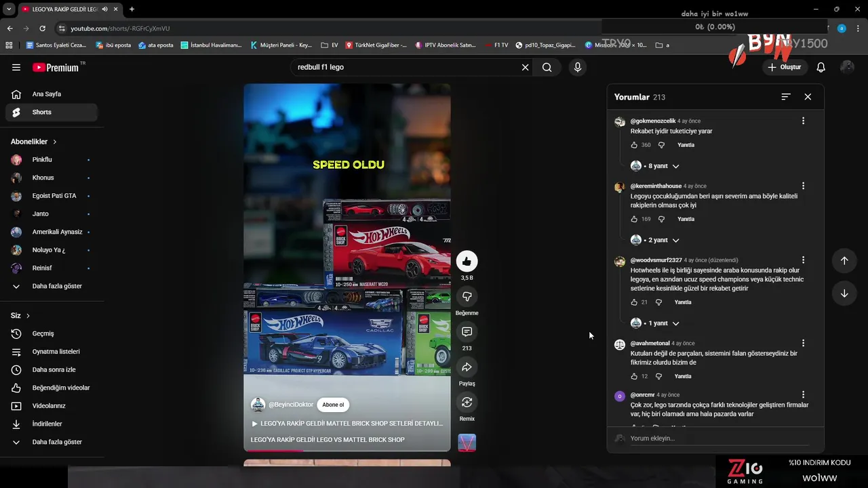This screenshot has height=488, width=868.
Task: Share the short with the Paylaş icon
Action: coord(467,367)
